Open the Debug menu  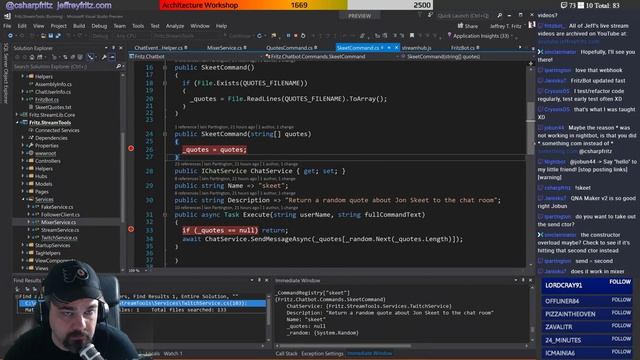tap(99, 26)
